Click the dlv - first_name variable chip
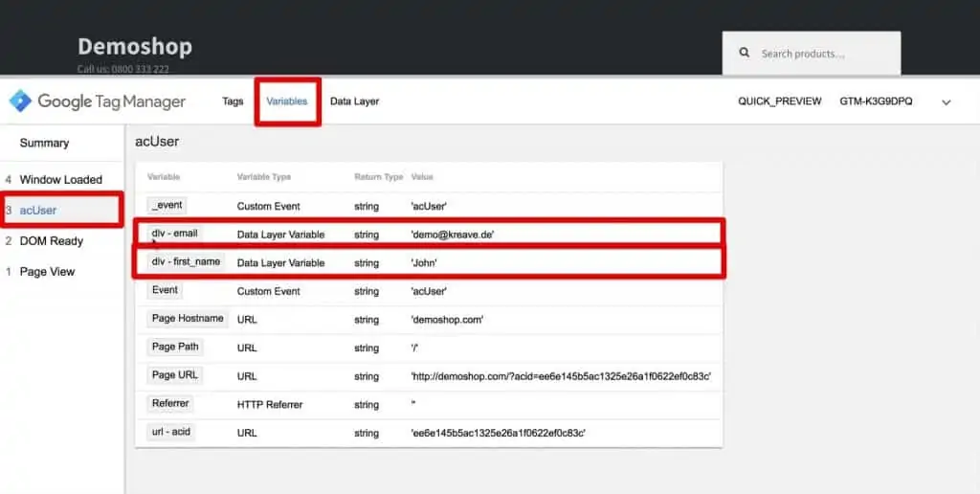Viewport: 980px width, 494px height. pyautogui.click(x=186, y=261)
